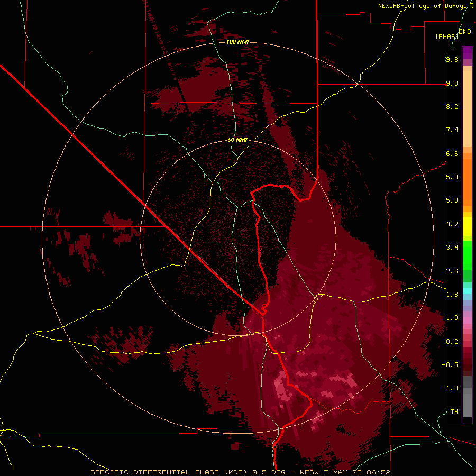
Task: Click the 7.4 value on color scale
Action: click(452, 130)
